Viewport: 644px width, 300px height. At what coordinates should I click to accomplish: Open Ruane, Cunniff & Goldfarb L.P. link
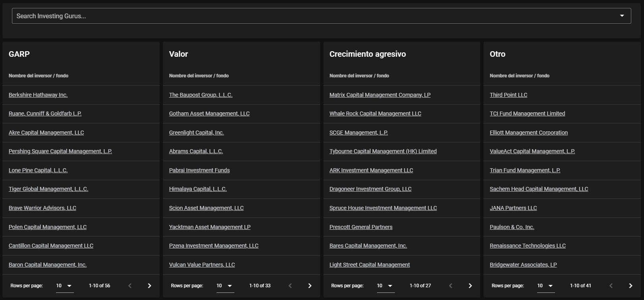coord(45,113)
